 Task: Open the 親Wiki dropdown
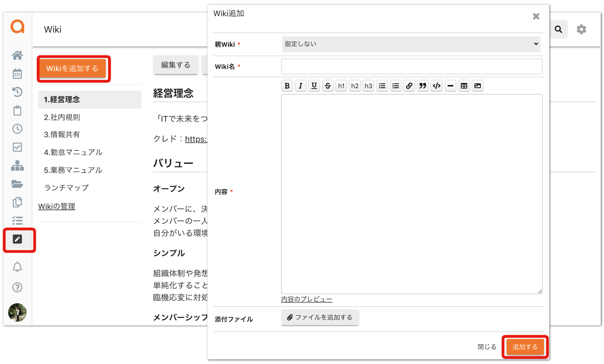tap(411, 44)
